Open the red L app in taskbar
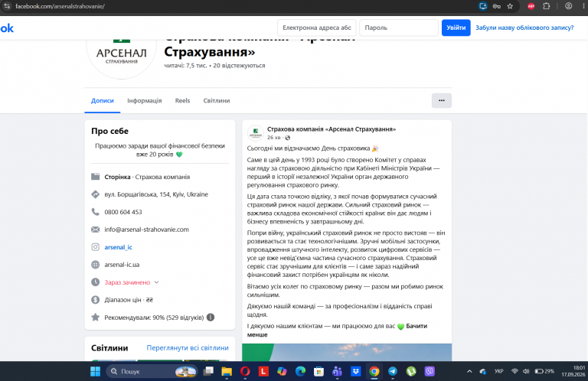This screenshot has width=588, height=381. pyautogui.click(x=263, y=371)
